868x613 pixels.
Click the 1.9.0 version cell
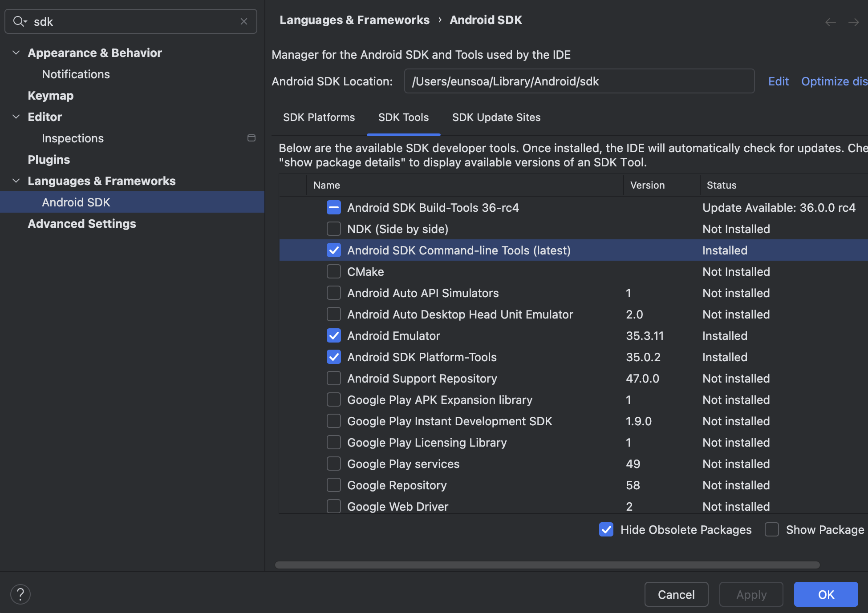639,421
